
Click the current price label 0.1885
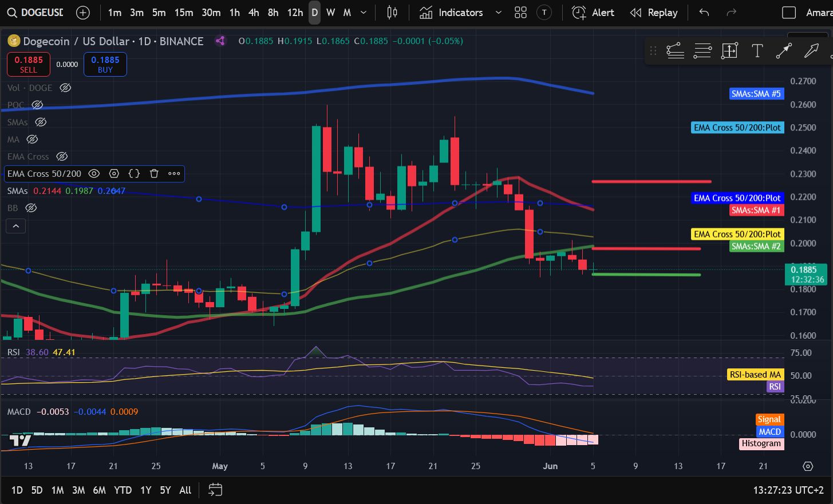point(806,274)
